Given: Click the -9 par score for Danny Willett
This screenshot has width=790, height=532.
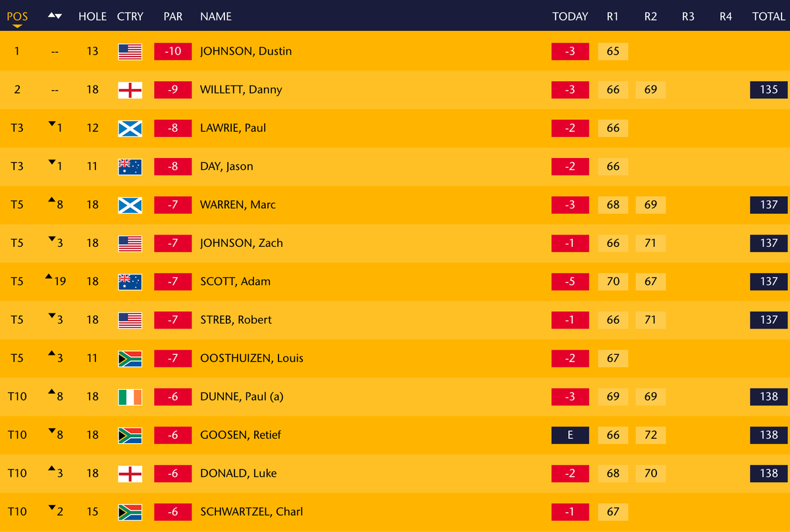Looking at the screenshot, I should point(172,90).
